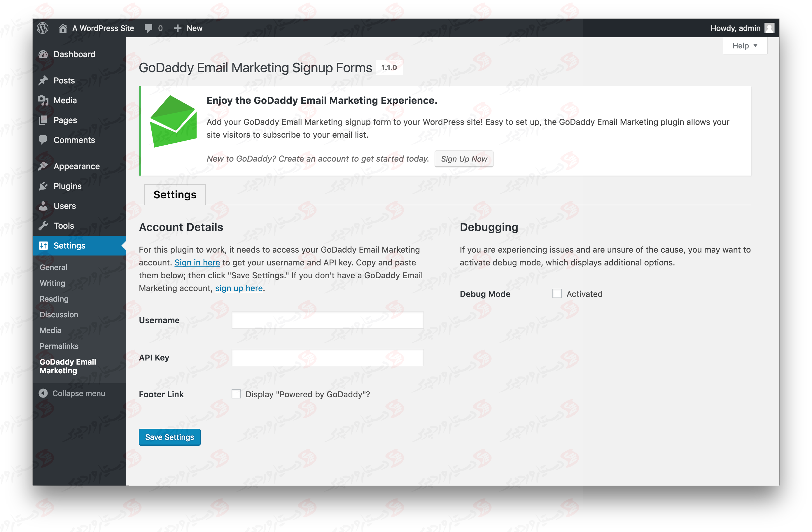Follow the Sign in here link
812x532 pixels.
pyautogui.click(x=197, y=262)
